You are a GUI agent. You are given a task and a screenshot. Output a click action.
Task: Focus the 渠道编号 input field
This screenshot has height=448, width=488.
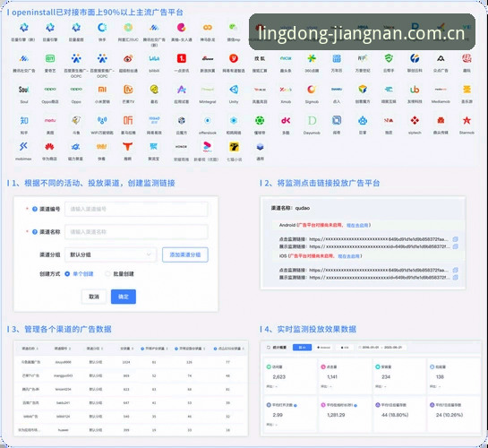(x=136, y=209)
